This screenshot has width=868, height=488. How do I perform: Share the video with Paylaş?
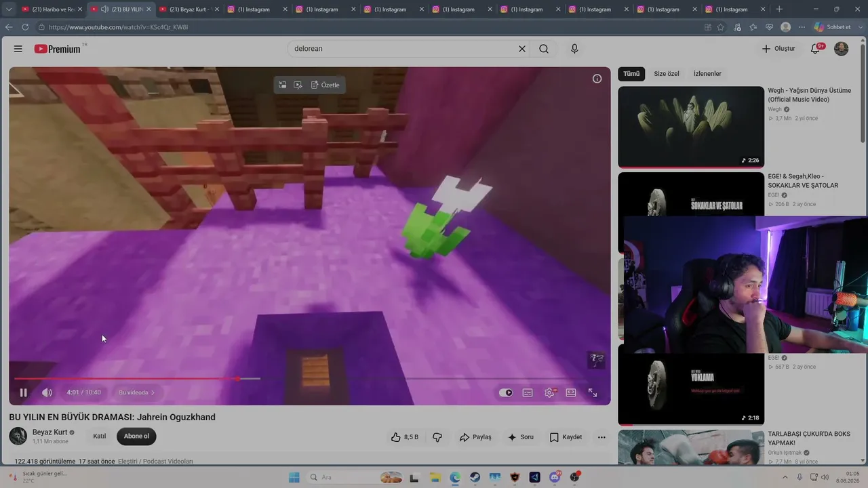(475, 437)
